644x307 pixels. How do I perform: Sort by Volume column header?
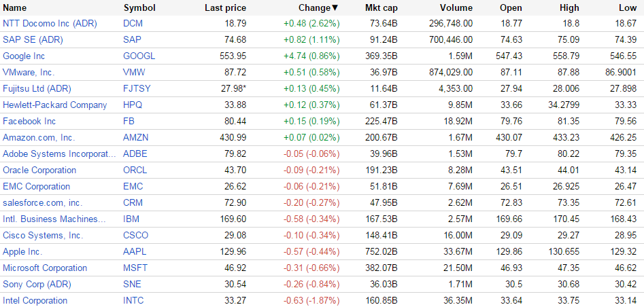tap(456, 8)
